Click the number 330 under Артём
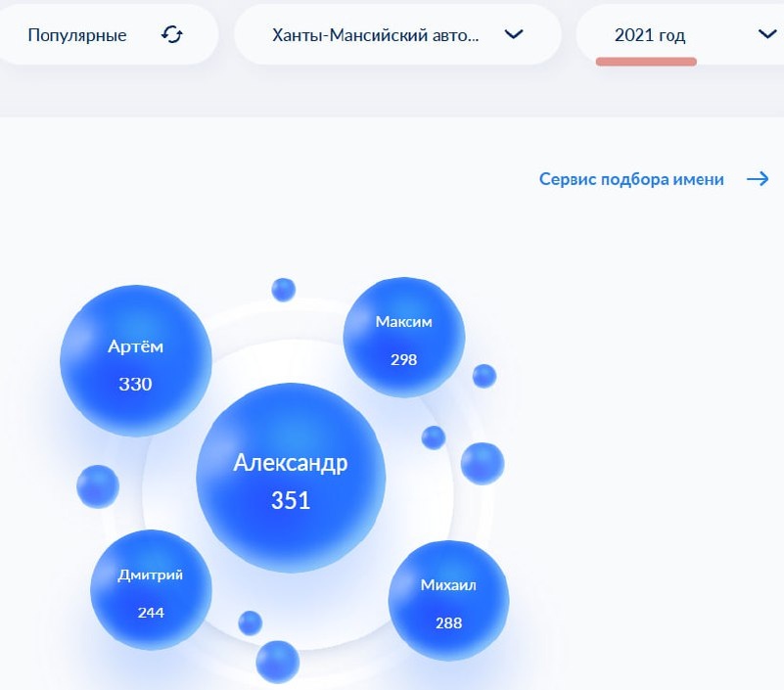 135,384
